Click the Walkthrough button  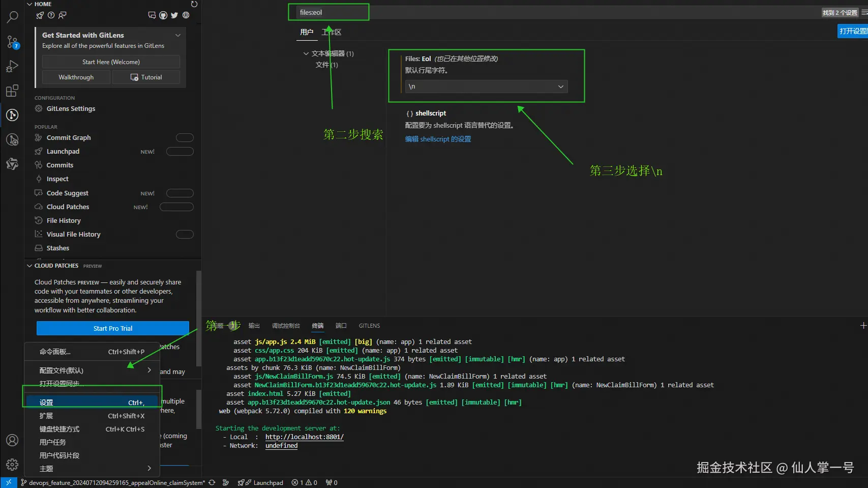click(x=76, y=77)
